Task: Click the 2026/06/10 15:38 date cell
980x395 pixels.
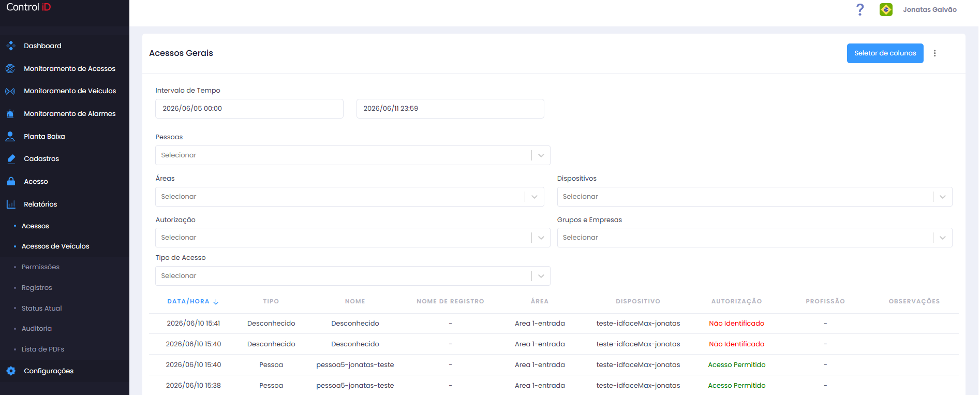Action: (194, 386)
